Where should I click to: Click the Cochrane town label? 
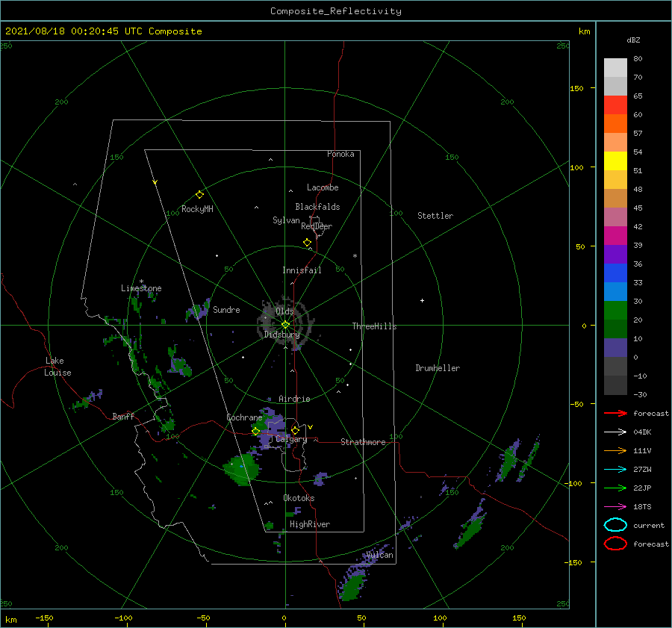coord(244,417)
